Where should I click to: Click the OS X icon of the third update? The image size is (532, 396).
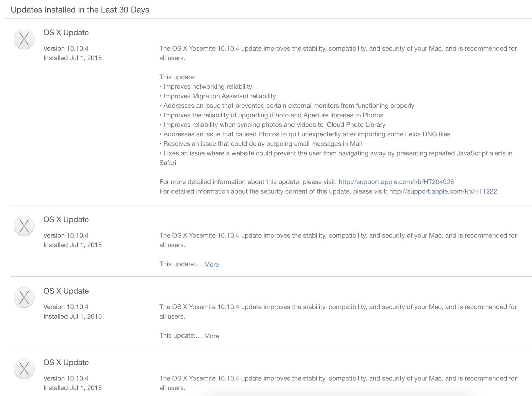pos(24,297)
